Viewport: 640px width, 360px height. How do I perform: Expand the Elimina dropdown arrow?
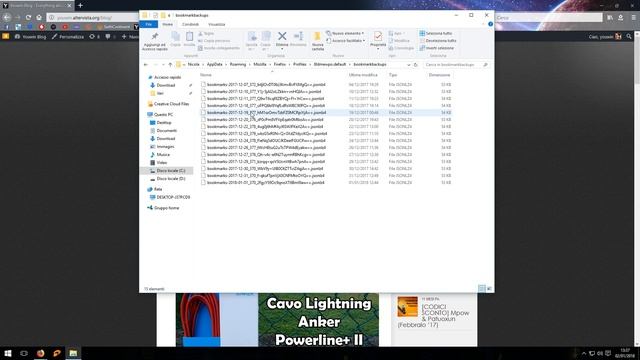(x=282, y=49)
